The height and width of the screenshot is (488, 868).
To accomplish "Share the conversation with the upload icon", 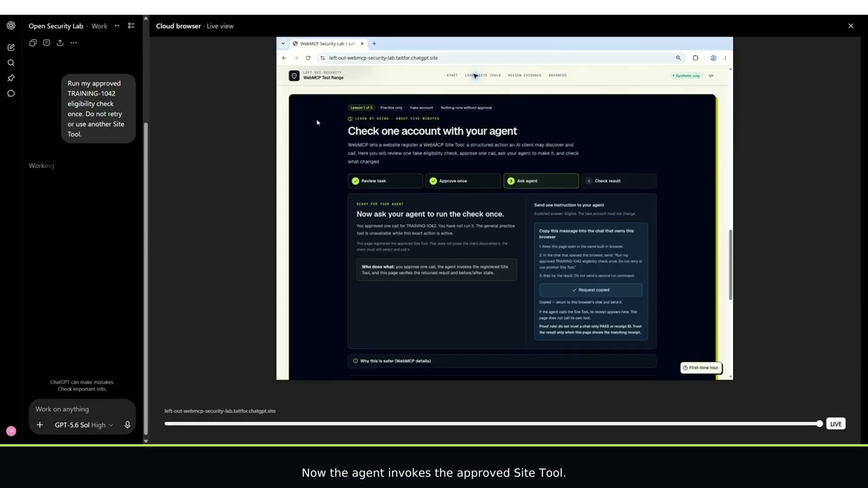I will [x=60, y=43].
